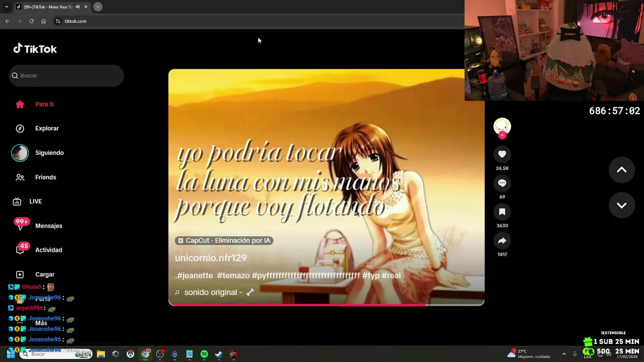Viewport: 644px width, 362px height.
Task: Open Mensajes inbox
Action: [x=48, y=226]
